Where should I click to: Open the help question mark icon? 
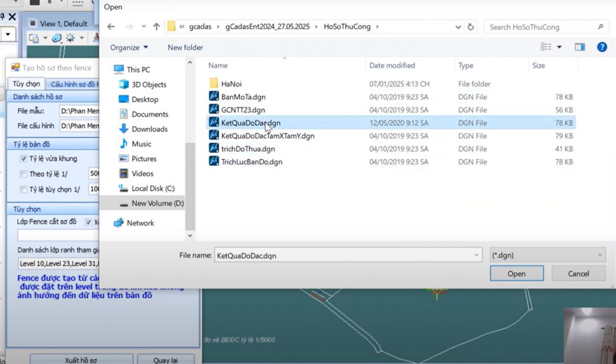tap(602, 47)
